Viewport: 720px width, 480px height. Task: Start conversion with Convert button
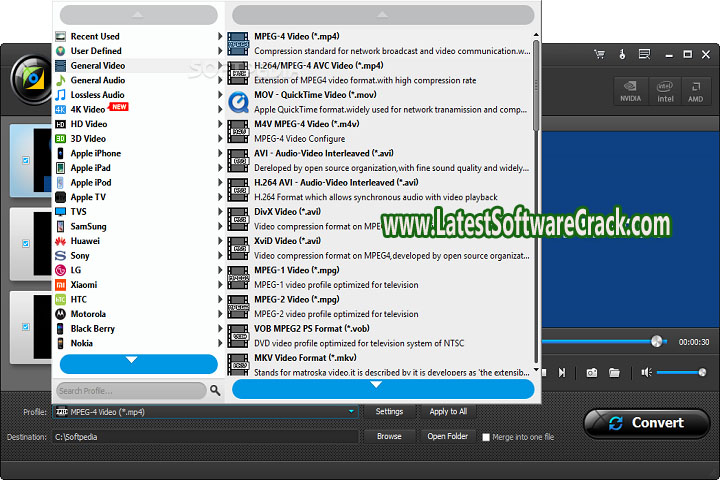[647, 423]
